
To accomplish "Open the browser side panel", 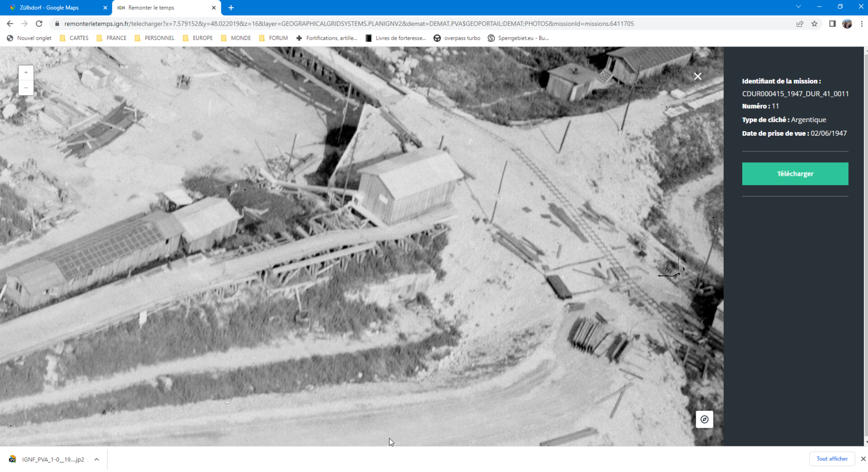I will (832, 24).
